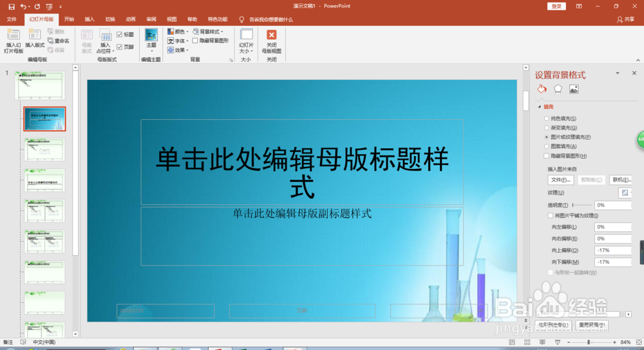This screenshot has width=644, height=350.
Task: Open Background group dialog launcher
Action: (231, 60)
